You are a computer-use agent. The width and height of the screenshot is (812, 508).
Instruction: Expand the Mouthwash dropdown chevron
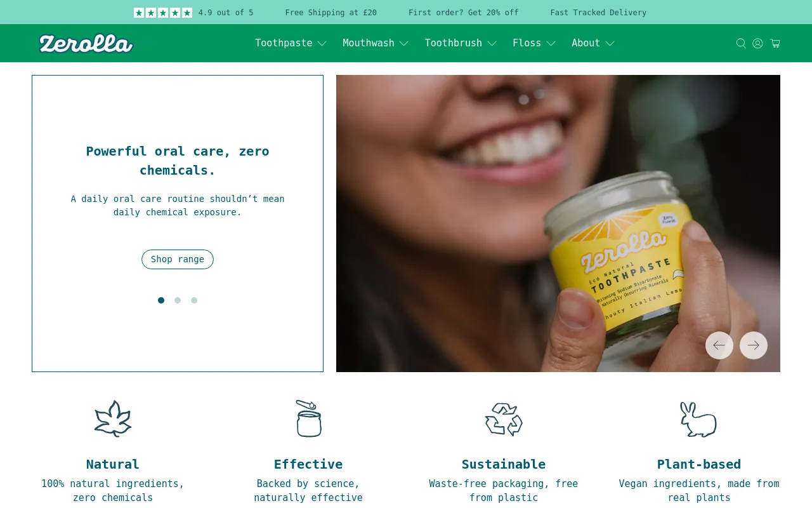click(x=404, y=43)
